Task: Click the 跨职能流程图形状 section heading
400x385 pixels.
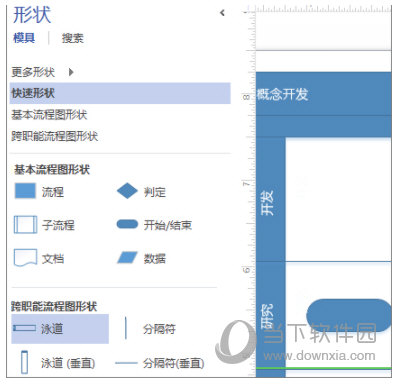Action: (54, 306)
